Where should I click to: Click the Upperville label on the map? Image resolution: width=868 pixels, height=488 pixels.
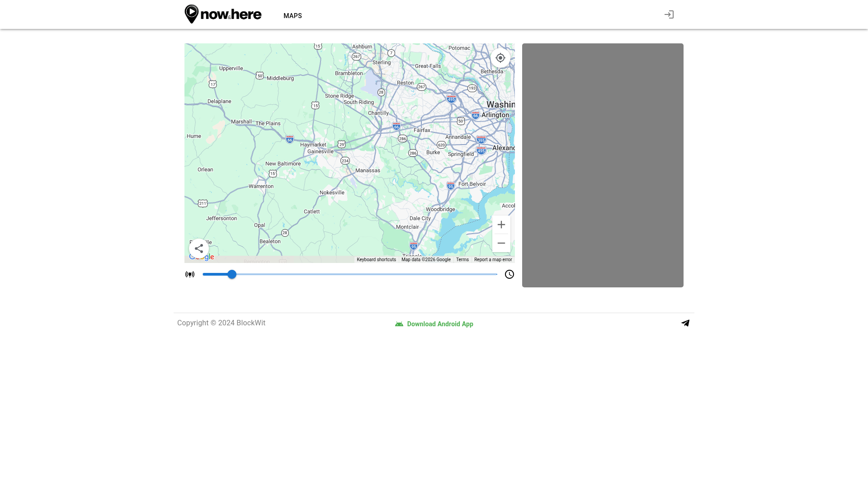[x=231, y=68]
